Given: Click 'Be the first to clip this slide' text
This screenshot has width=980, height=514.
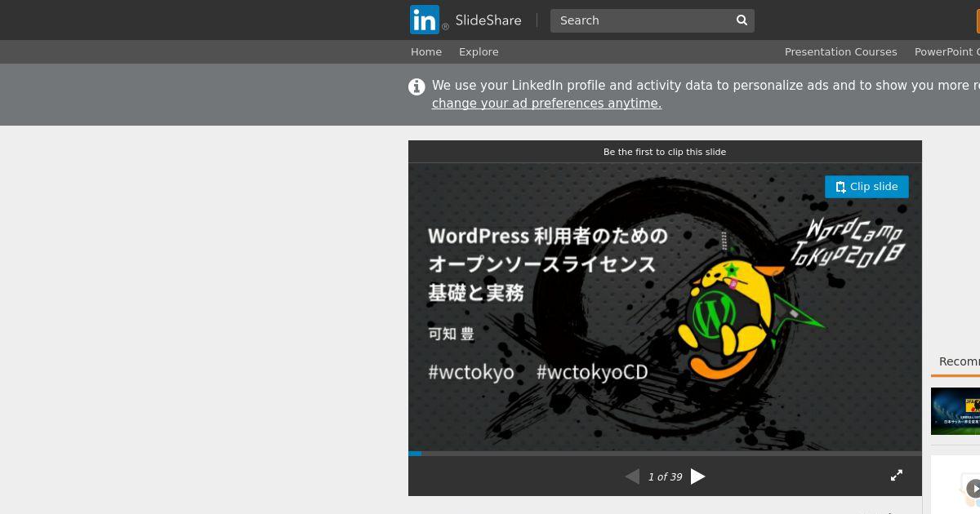Looking at the screenshot, I should [665, 152].
